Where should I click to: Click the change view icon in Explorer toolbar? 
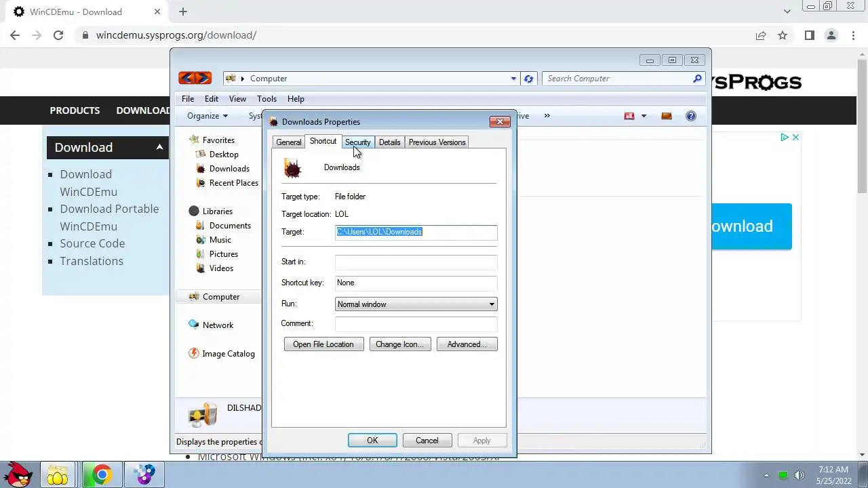click(629, 116)
